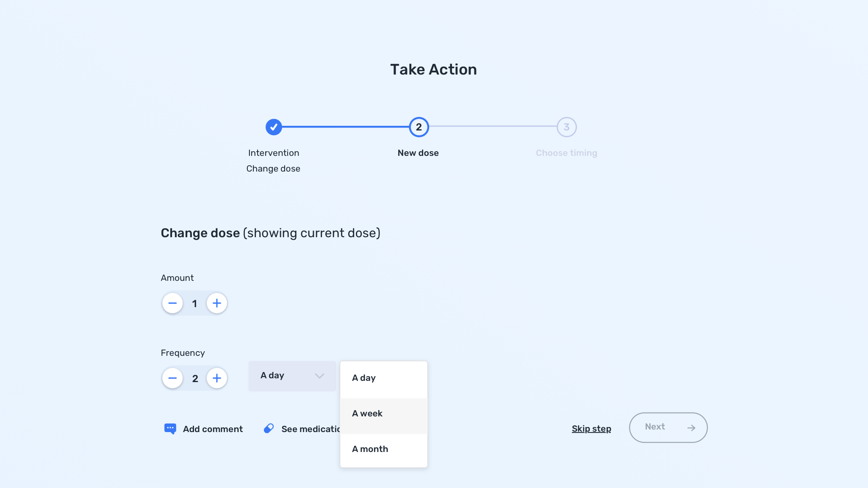The height and width of the screenshot is (488, 868).
Task: Click the Amount value 1 field
Action: point(194,304)
